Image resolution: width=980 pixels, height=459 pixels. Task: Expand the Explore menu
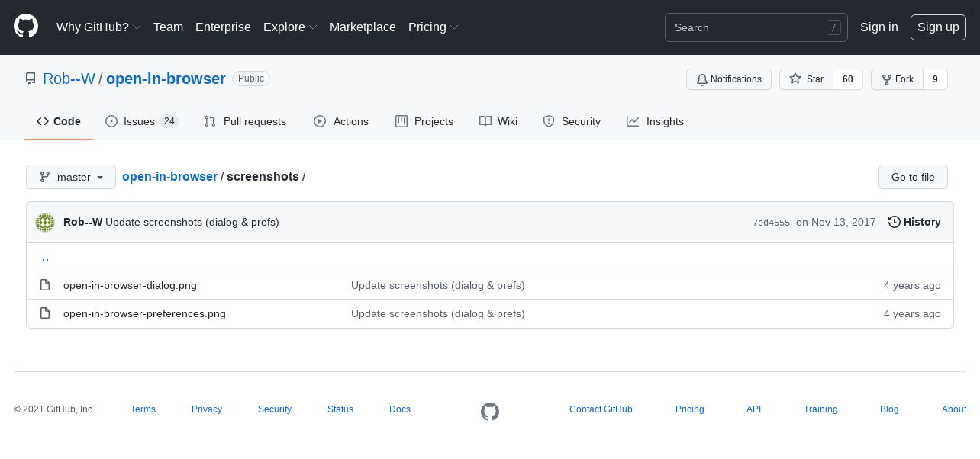(290, 27)
